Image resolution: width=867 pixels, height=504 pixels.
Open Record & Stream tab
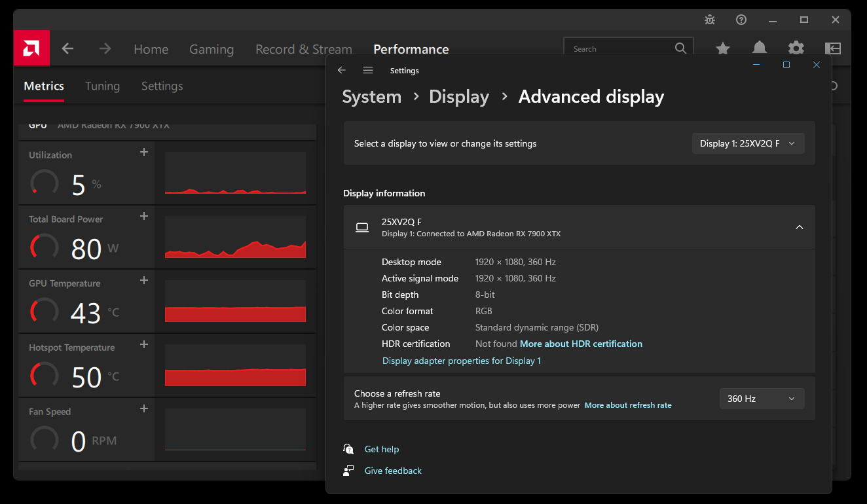coord(304,49)
